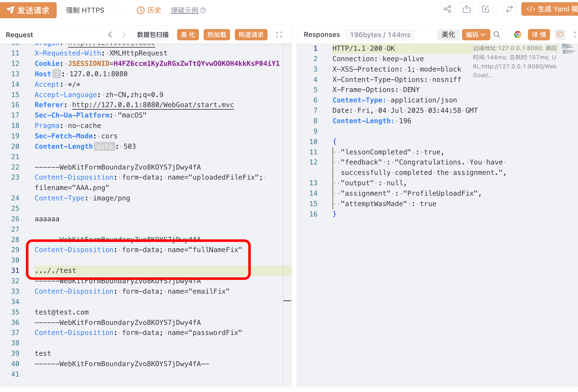Click the response size 196bytes / 144ms badge
Image resolution: width=578 pixels, height=392 pixels.
(380, 35)
